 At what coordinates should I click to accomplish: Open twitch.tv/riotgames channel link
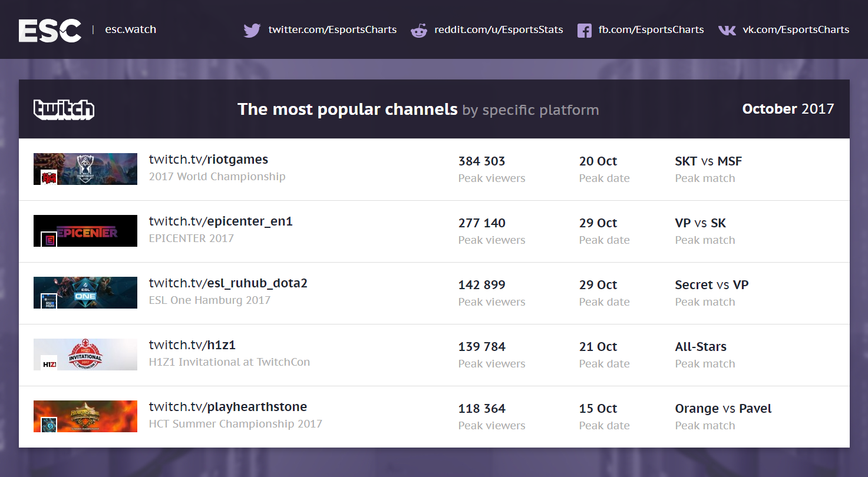pyautogui.click(x=208, y=160)
